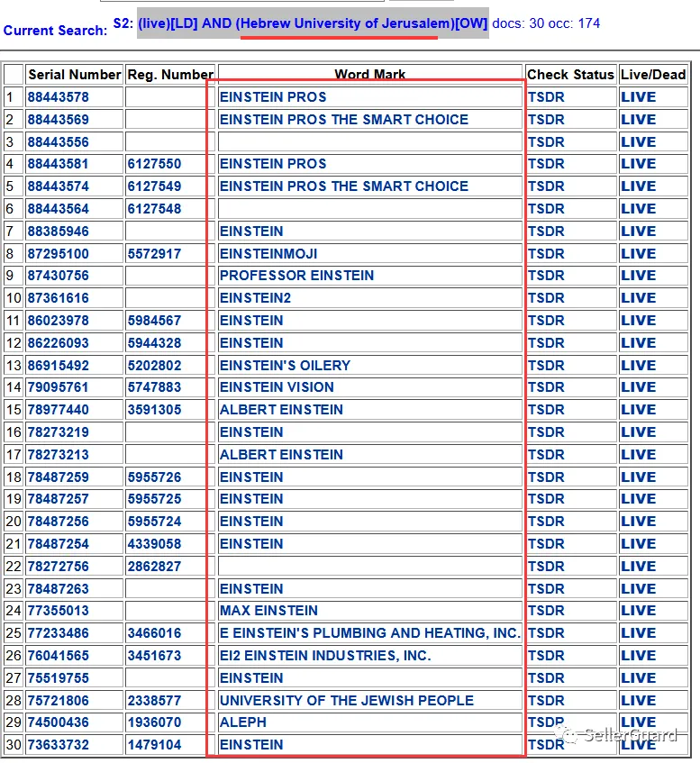Check TSDR status for row 7
The height and width of the screenshot is (763, 700).
546,232
